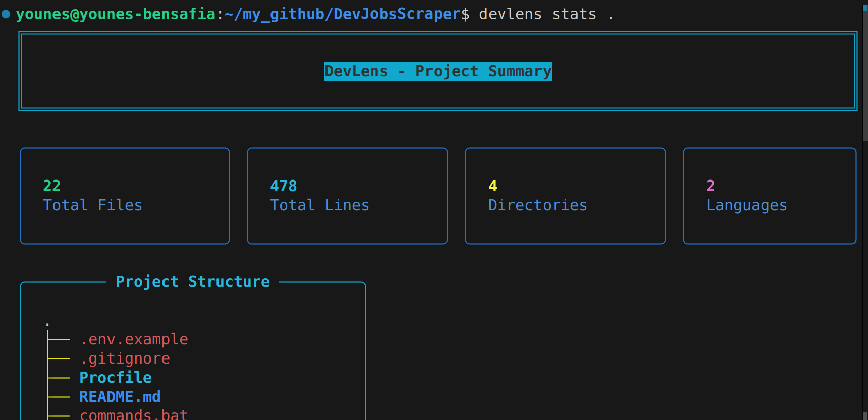Open README.md from the project tree
Viewport: 868px width, 420px height.
(x=120, y=397)
